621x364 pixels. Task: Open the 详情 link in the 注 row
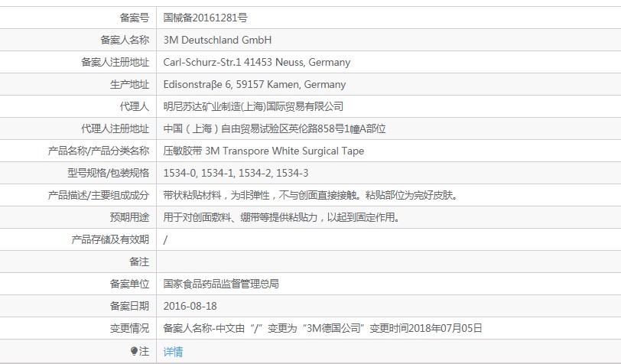pyautogui.click(x=173, y=352)
